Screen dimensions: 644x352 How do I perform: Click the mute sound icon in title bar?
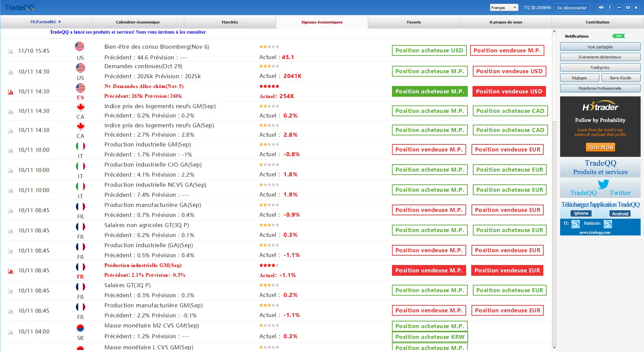click(601, 7)
